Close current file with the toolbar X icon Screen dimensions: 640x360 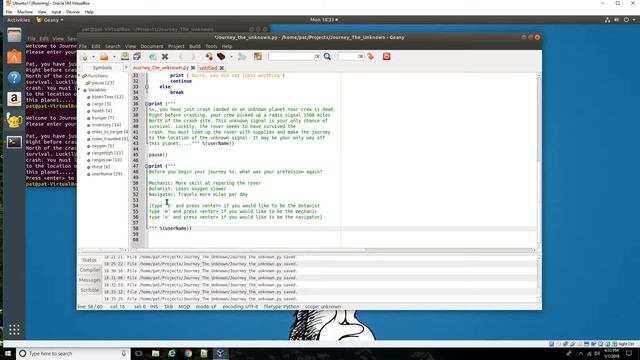[x=165, y=57]
